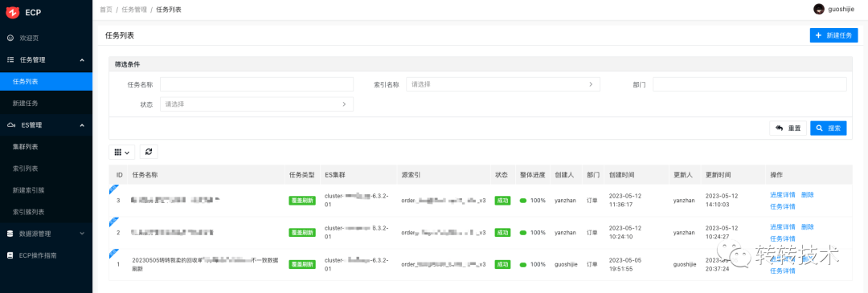Click the ECP操作指南 book icon
868x293 pixels.
click(x=10, y=255)
